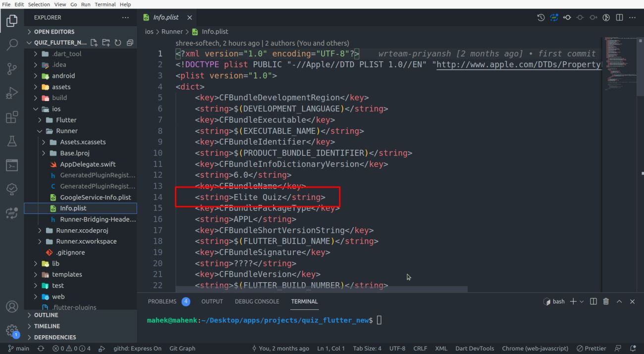Expand the OUTLINE section

46,315
